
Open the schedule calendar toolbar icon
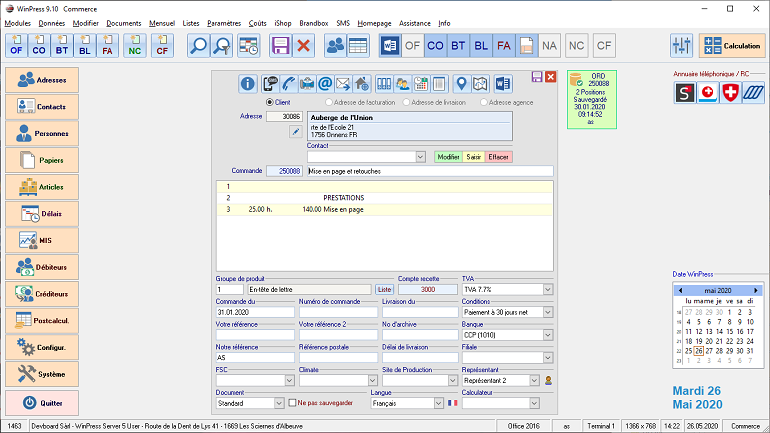coord(248,46)
